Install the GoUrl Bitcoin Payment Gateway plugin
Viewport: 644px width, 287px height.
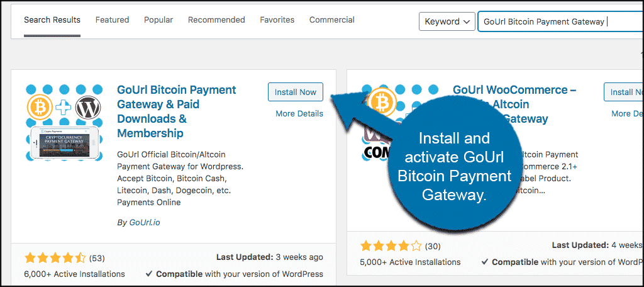tap(296, 92)
